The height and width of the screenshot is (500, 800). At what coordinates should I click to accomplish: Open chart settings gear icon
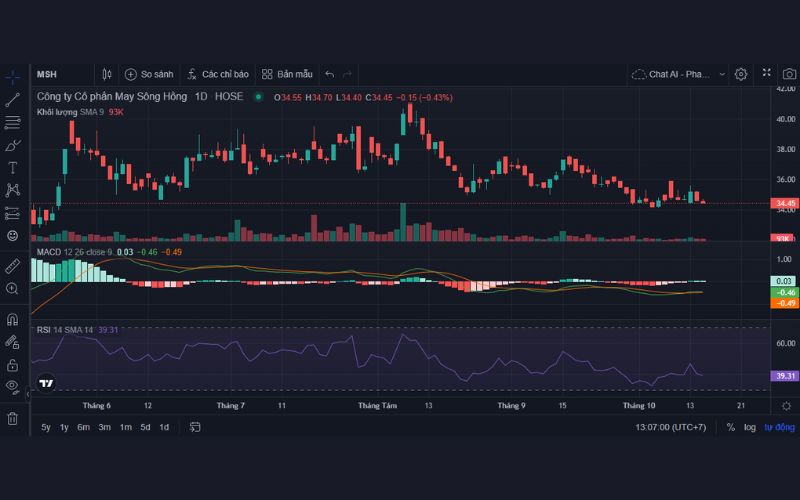741,74
